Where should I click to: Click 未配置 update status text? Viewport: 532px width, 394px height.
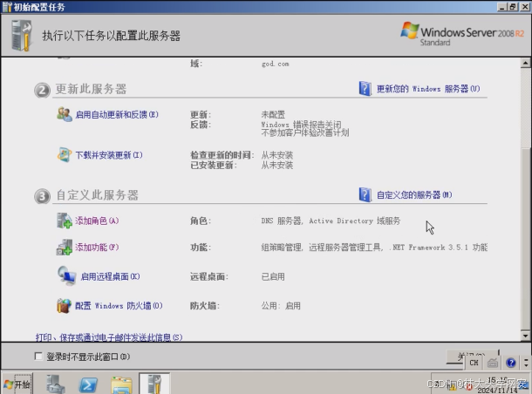tap(273, 114)
